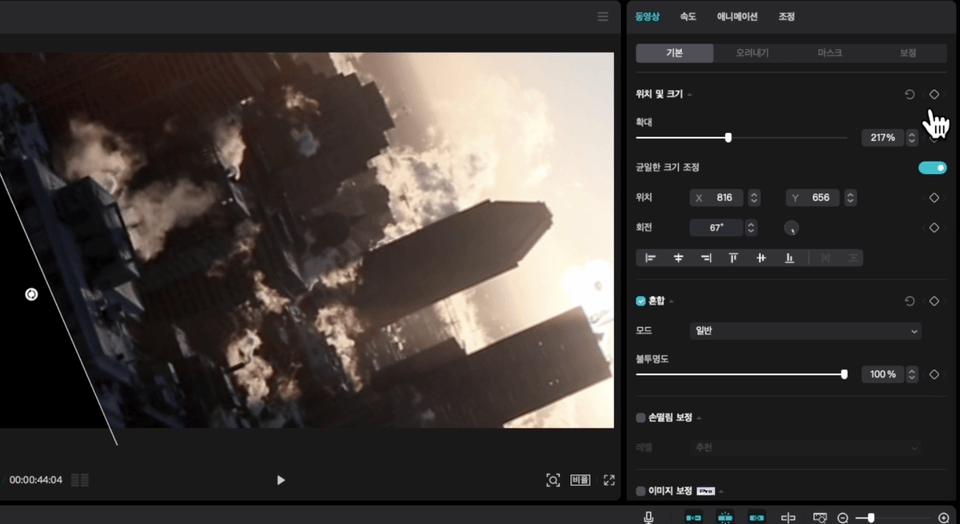Add keyframe on the 위치 row
The image size is (960, 524).
[934, 198]
